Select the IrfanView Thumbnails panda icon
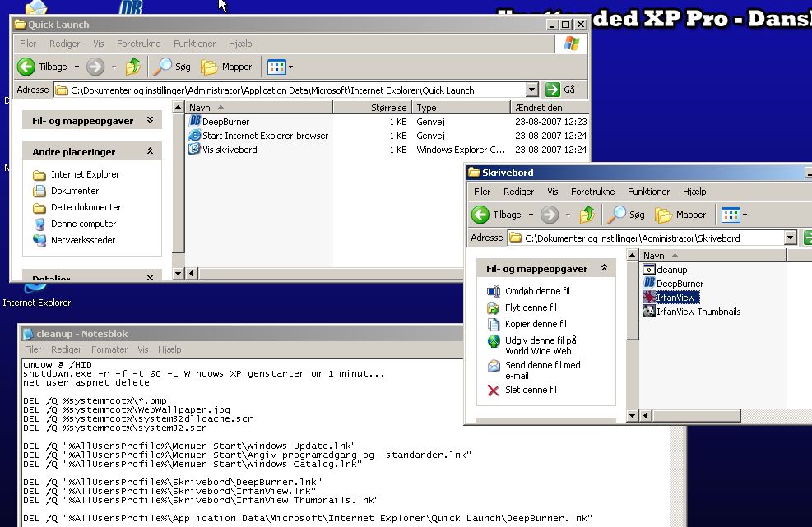Viewport: 812px width, 527px height. pyautogui.click(x=649, y=311)
